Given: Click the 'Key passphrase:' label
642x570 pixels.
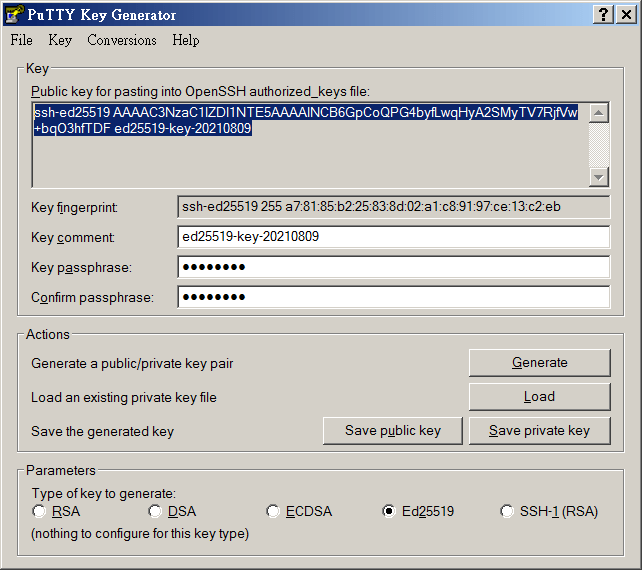Looking at the screenshot, I should point(81,268).
